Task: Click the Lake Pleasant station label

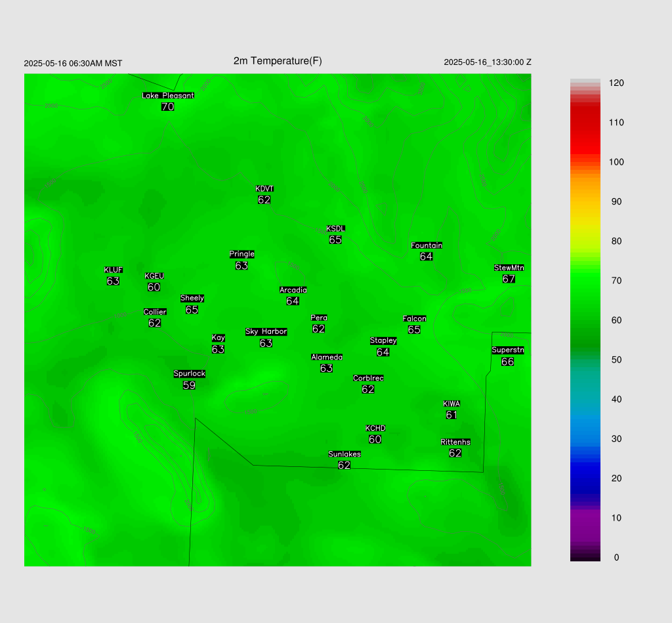Action: [168, 96]
